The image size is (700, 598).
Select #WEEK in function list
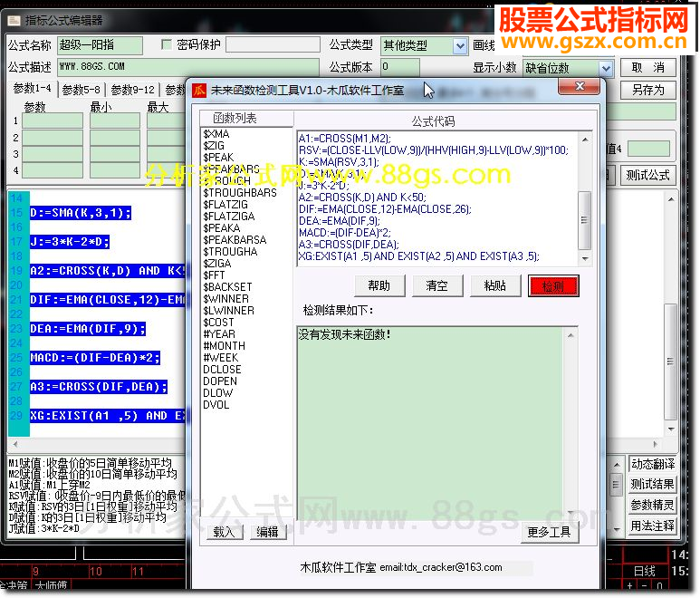click(x=221, y=358)
